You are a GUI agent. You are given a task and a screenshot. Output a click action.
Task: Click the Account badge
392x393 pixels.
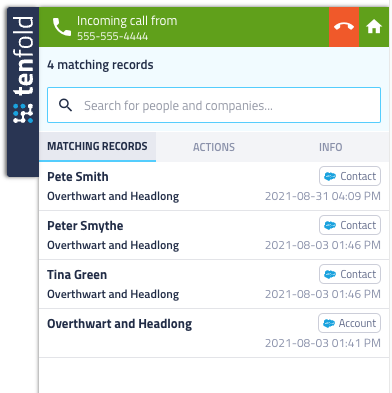pos(349,323)
